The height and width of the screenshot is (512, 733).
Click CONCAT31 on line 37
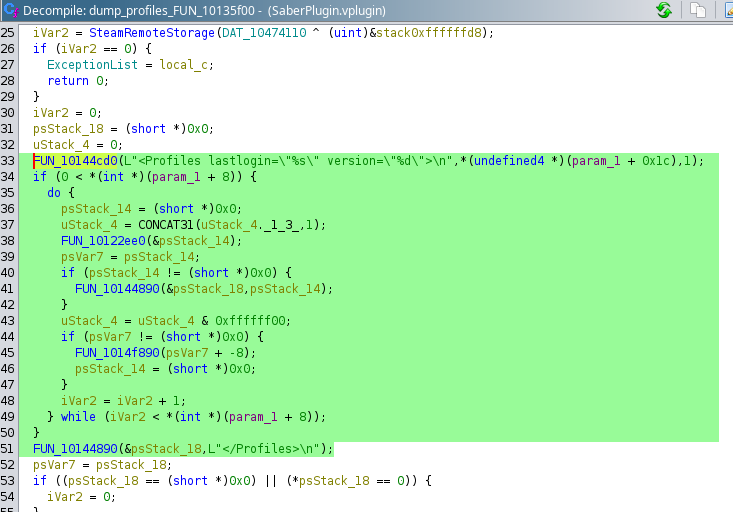(x=166, y=225)
